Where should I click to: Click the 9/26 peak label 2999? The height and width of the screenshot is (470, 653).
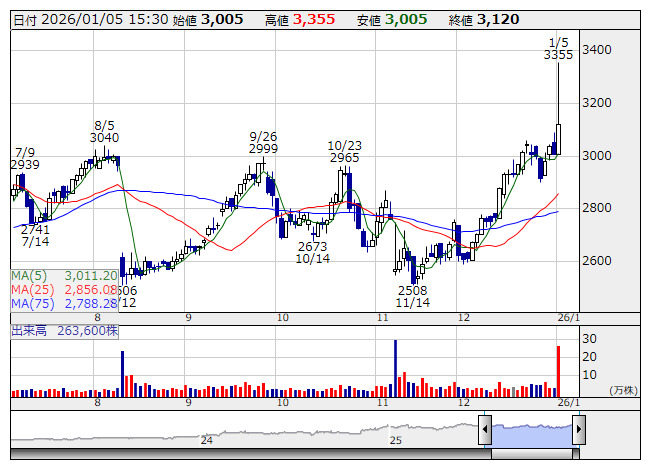tap(263, 148)
